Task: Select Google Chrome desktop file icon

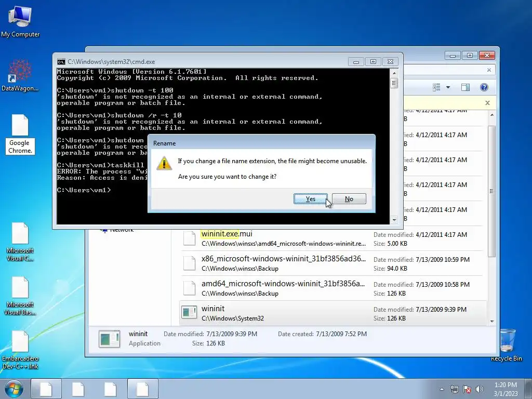Action: coord(20,135)
